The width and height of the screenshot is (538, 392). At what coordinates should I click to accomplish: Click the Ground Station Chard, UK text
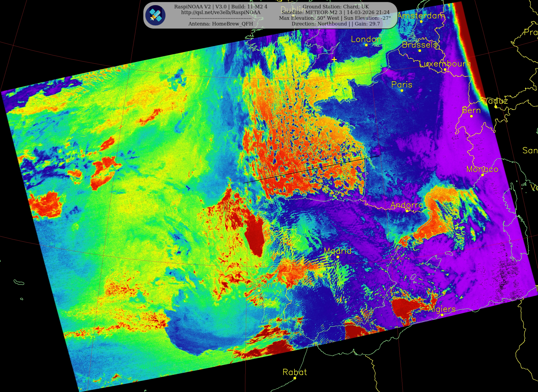(336, 7)
